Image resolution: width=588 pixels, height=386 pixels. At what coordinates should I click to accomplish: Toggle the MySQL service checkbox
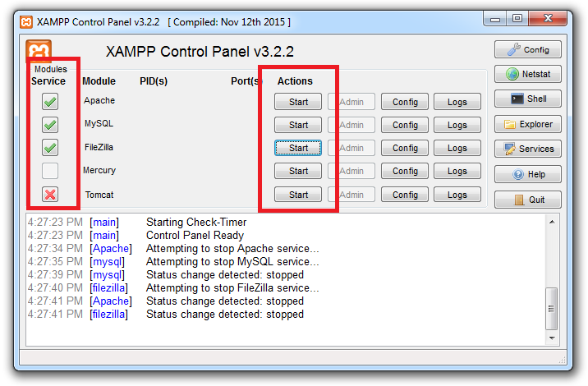coord(50,125)
